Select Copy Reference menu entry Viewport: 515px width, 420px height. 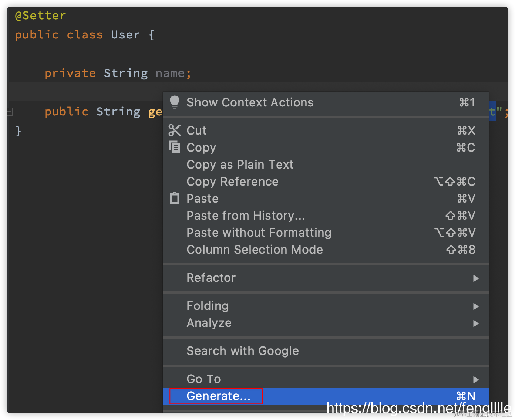pyautogui.click(x=232, y=182)
